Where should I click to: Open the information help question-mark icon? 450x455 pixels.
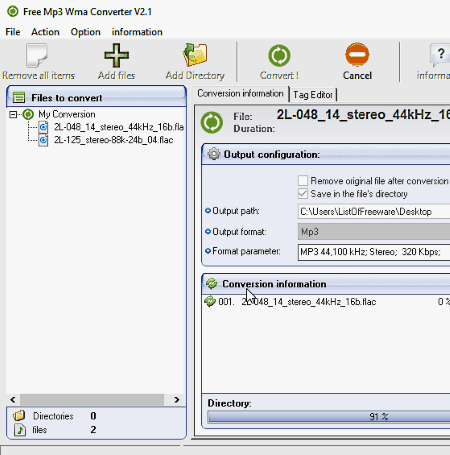point(440,55)
